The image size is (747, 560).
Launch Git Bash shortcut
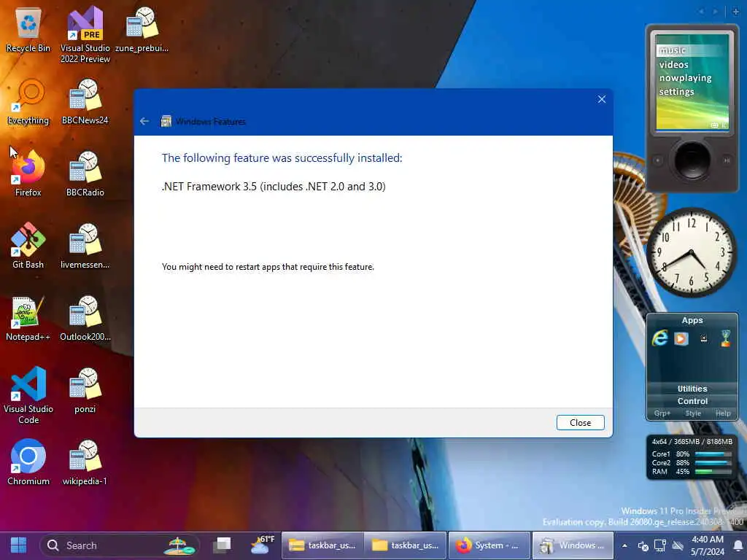pyautogui.click(x=28, y=246)
